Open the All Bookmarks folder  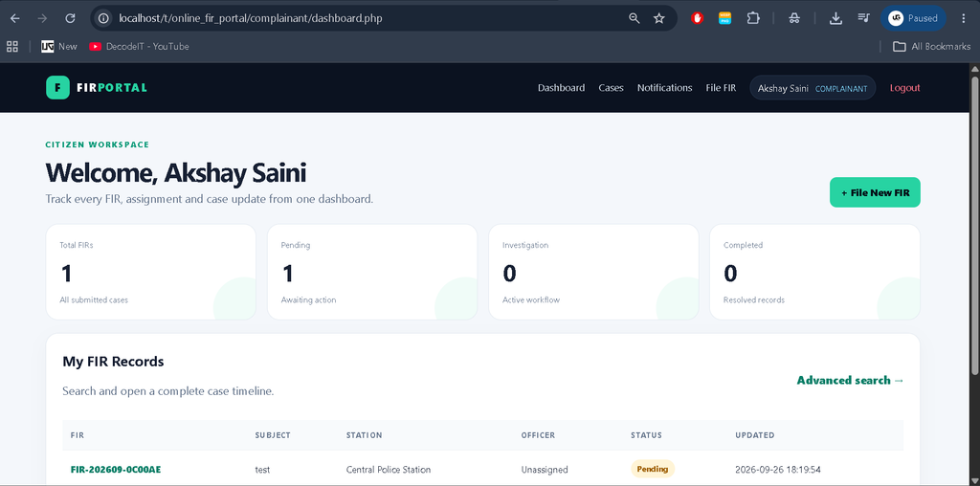click(x=932, y=46)
